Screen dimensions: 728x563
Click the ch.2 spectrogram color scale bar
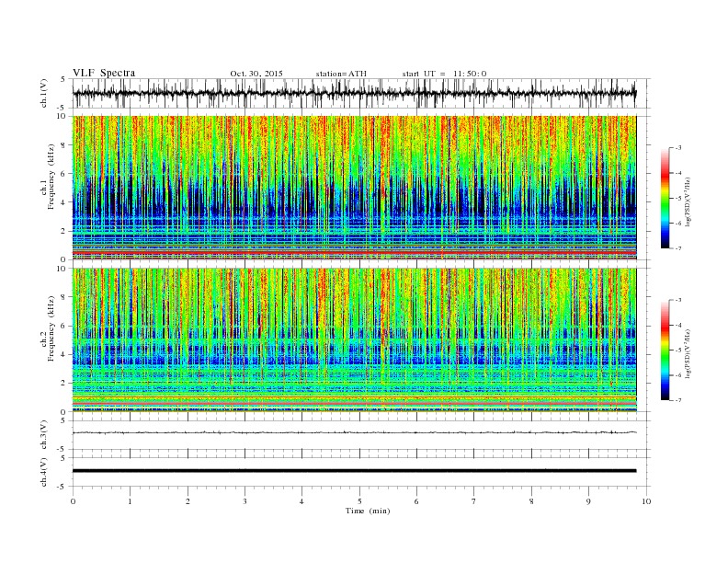[665, 350]
